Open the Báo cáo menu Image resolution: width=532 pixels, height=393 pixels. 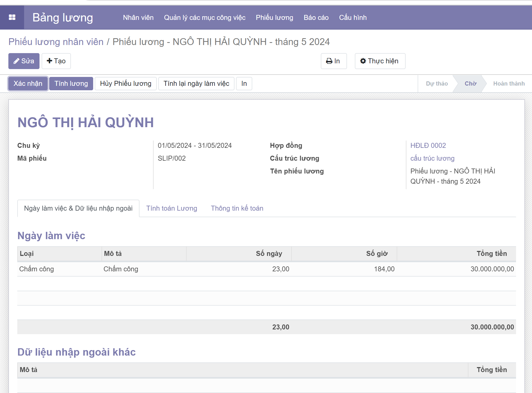(316, 18)
